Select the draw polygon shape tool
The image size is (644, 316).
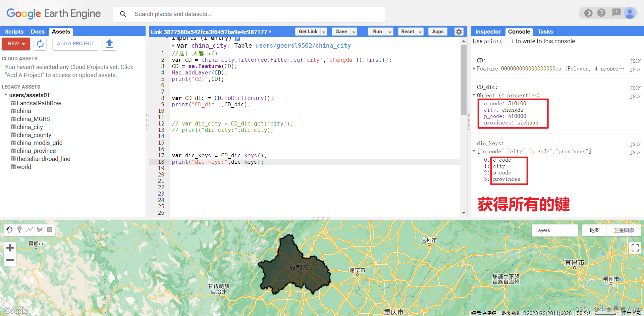click(x=40, y=229)
